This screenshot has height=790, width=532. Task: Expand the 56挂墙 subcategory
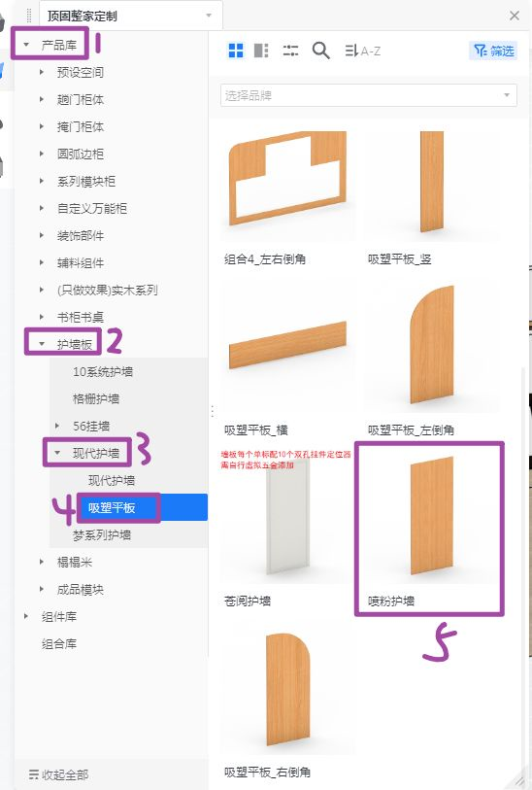coord(57,426)
